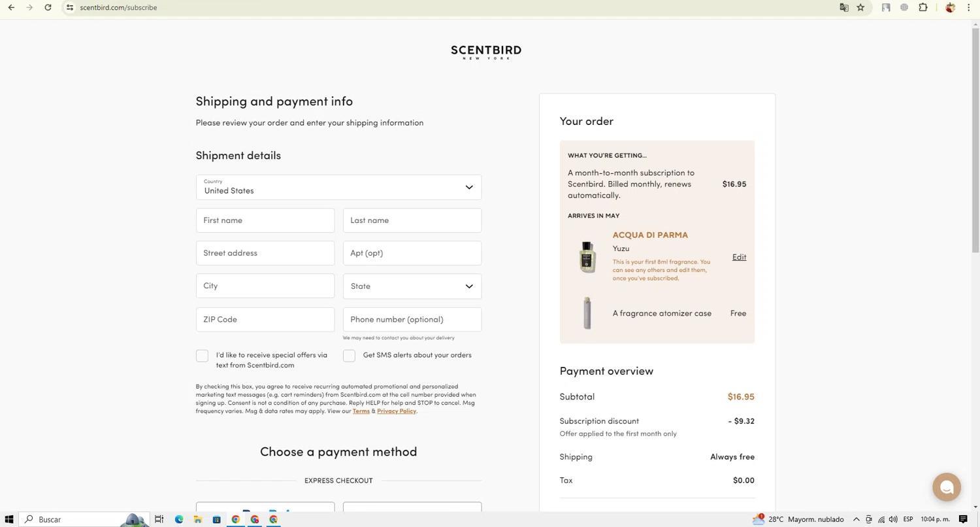Image resolution: width=980 pixels, height=527 pixels.
Task: Open the network Wi-Fi tray icon
Action: pyautogui.click(x=881, y=519)
